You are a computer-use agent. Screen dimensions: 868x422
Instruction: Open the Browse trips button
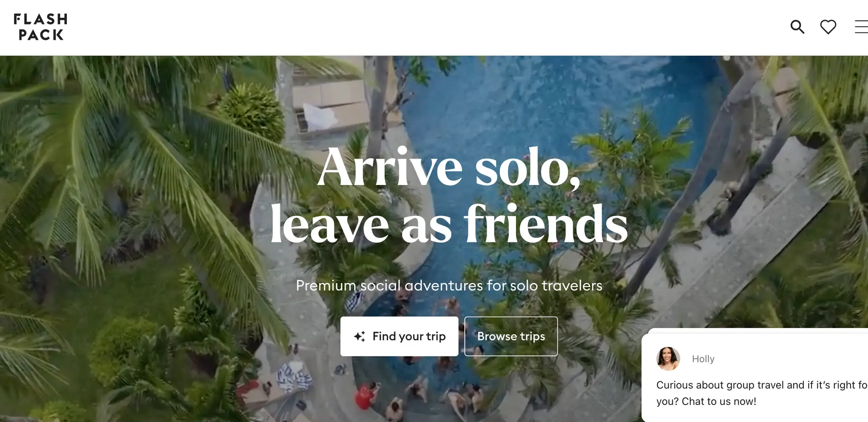point(511,337)
